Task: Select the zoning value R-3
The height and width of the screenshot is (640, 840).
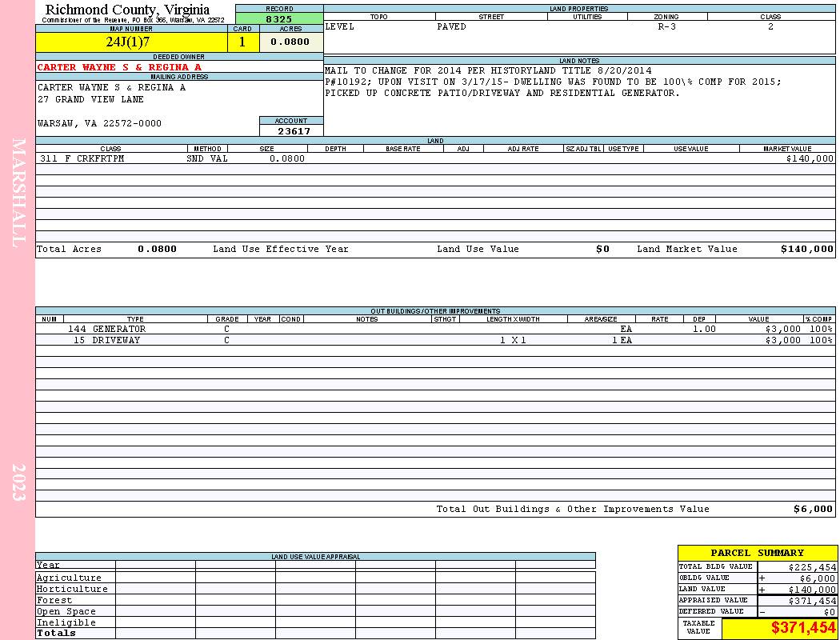Action: pyautogui.click(x=667, y=26)
